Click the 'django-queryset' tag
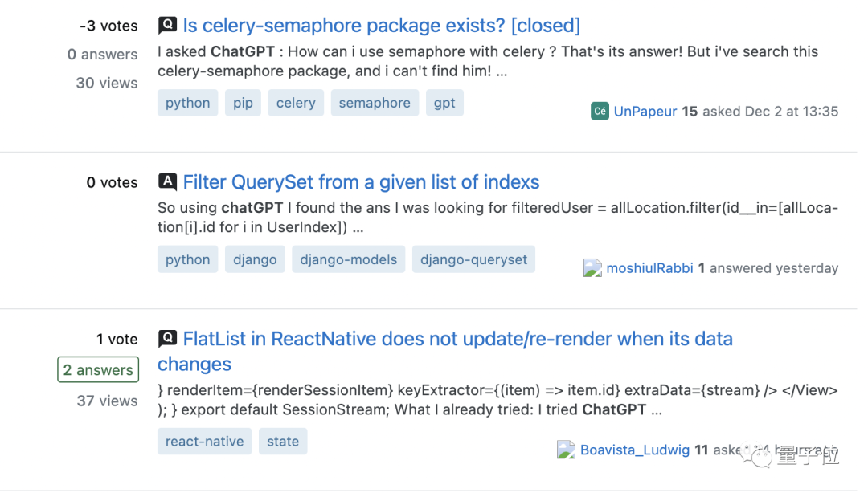This screenshot has height=493, width=868. coord(474,259)
